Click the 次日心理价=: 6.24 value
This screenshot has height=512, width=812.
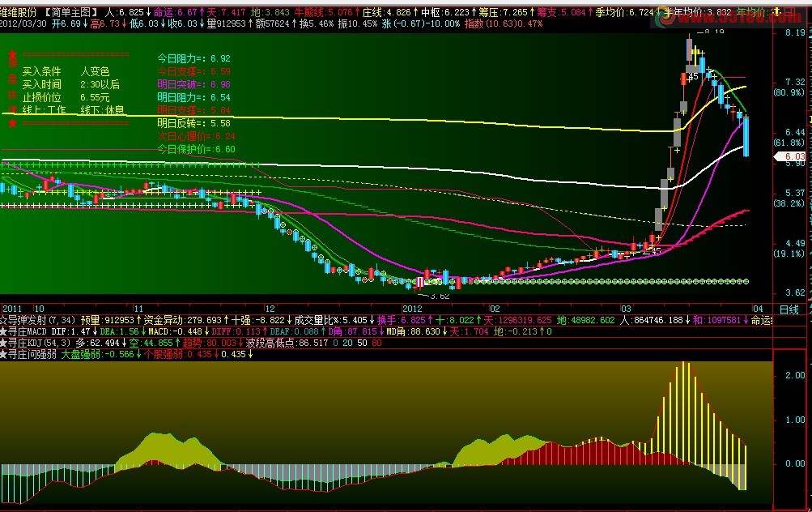196,136
